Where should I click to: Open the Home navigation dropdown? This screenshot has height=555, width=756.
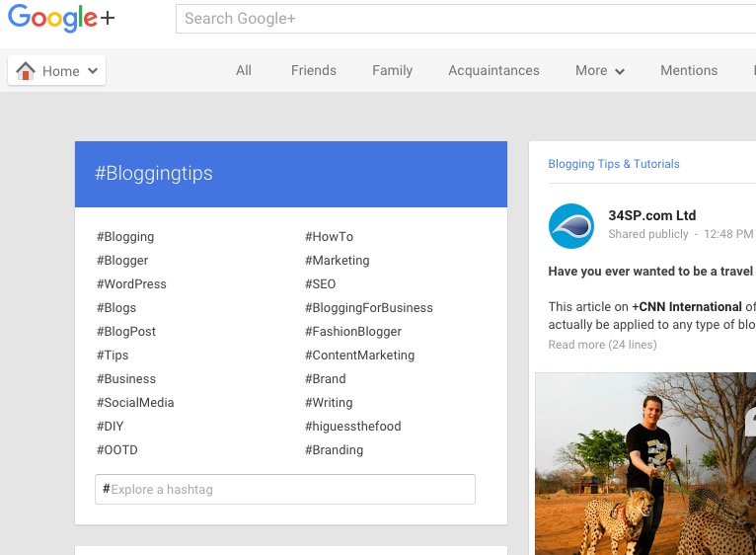[x=57, y=71]
